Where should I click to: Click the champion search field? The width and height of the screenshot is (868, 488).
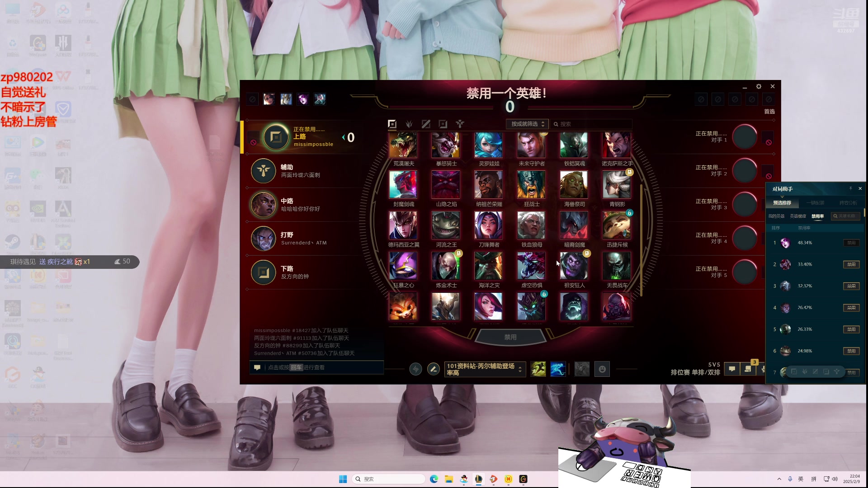pos(591,124)
